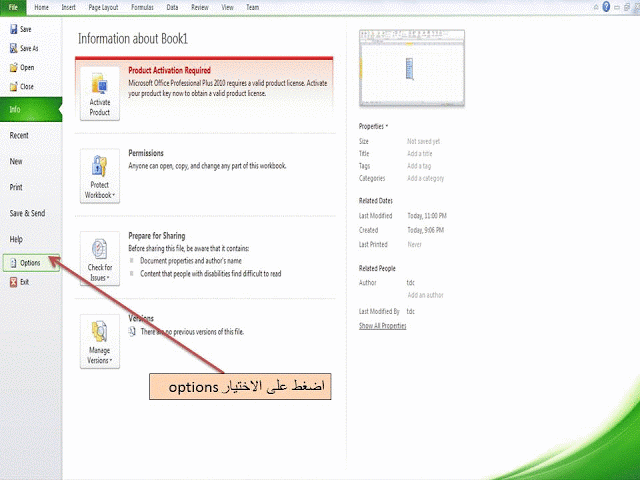Click the versions document icon beside 'There are no previous versions'

(132, 331)
